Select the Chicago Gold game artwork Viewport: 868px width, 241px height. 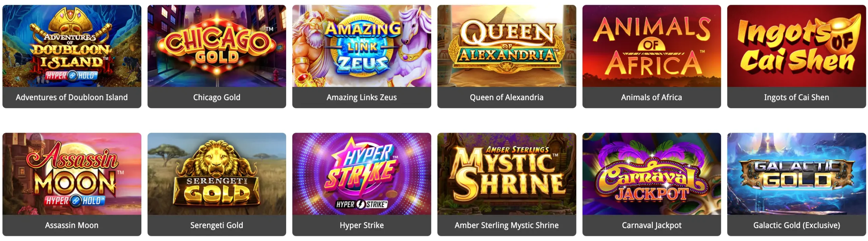point(217,46)
